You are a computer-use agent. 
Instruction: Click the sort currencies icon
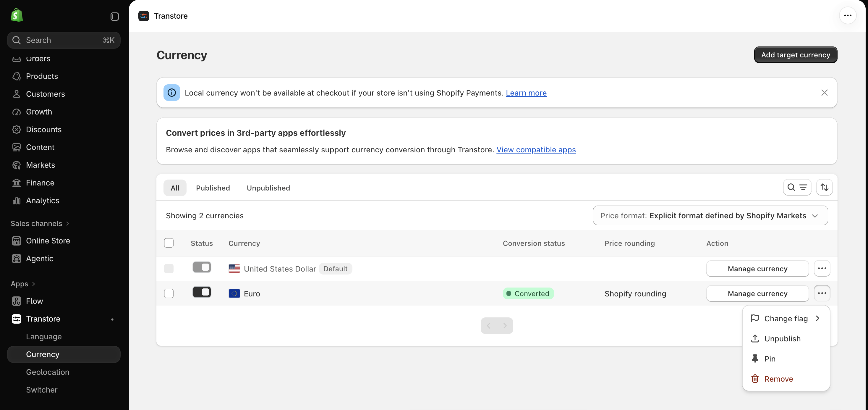pos(824,188)
